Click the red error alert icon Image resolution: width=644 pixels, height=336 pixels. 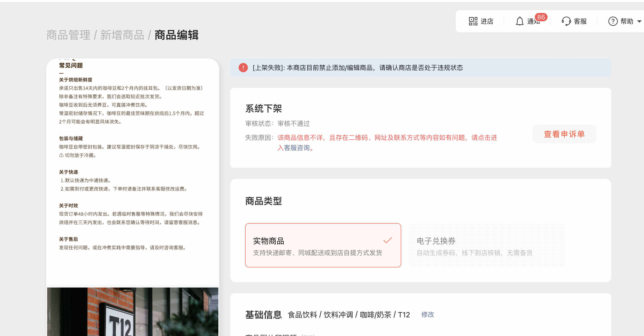[x=243, y=68]
